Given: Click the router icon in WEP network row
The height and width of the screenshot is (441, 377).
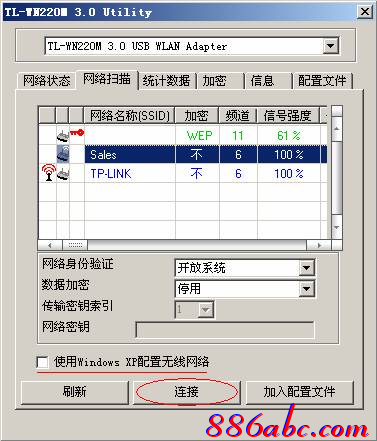Looking at the screenshot, I should point(63,136).
